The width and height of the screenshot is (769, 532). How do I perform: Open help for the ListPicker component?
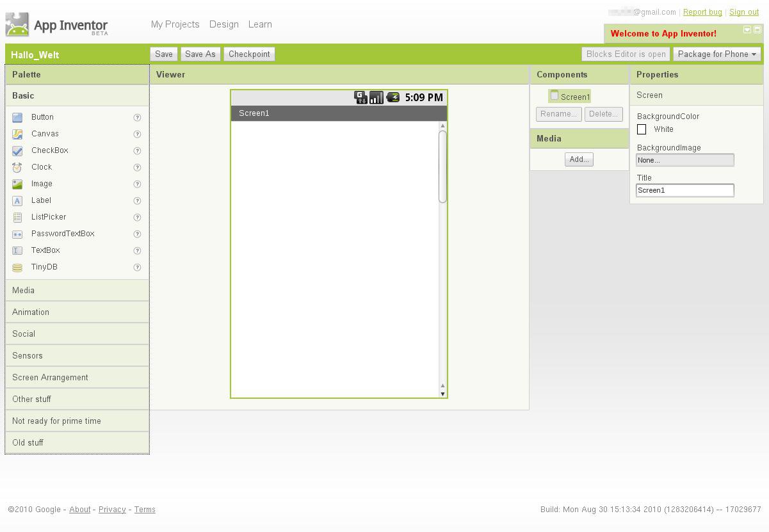click(137, 218)
